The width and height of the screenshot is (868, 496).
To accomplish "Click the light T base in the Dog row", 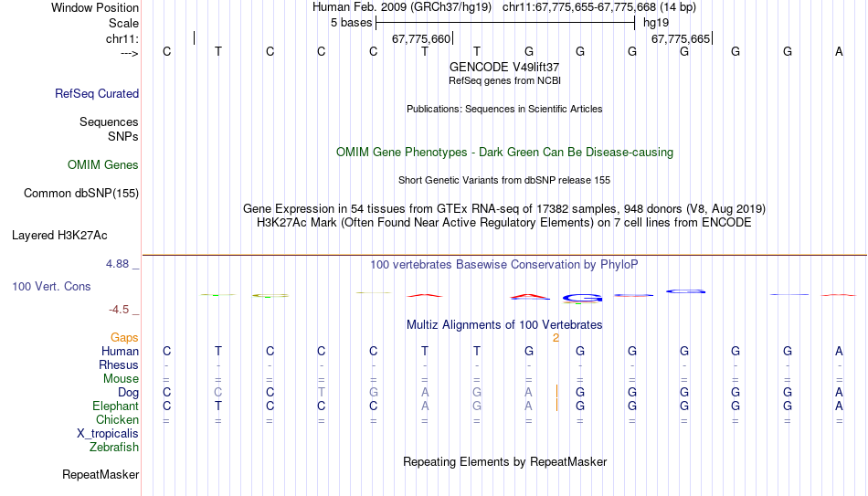I will 321,393.
